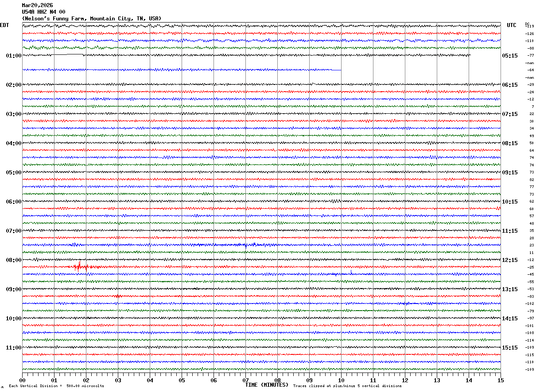The image size is (536, 392).
Task: Select the 02:00 EDT time label
Action: pos(14,85)
